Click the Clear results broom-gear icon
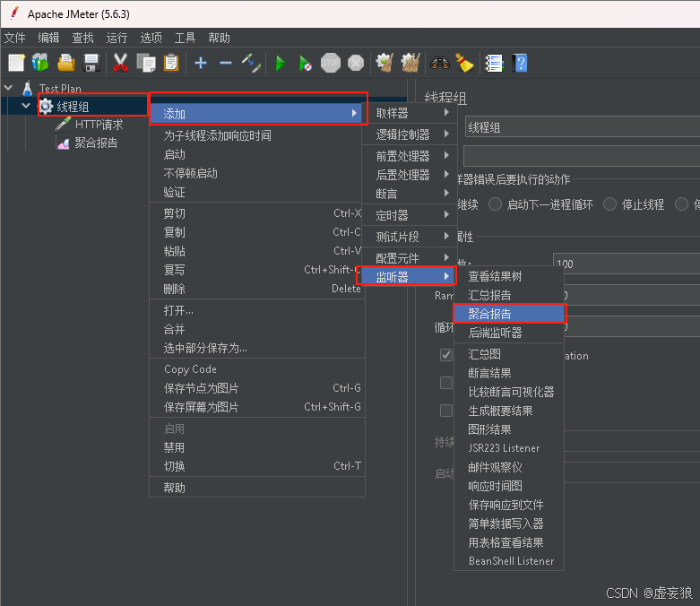The height and width of the screenshot is (606, 700). click(x=385, y=63)
